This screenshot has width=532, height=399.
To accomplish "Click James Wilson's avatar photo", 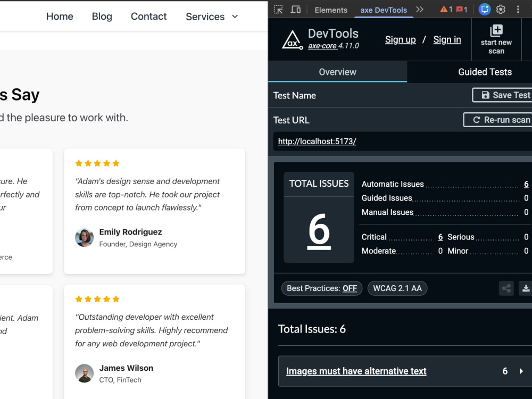I will (84, 373).
